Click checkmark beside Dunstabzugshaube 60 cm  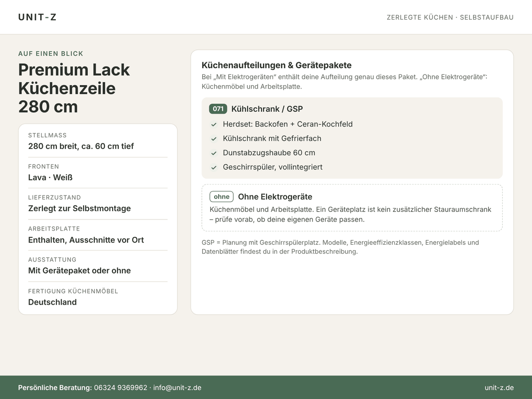click(x=214, y=153)
